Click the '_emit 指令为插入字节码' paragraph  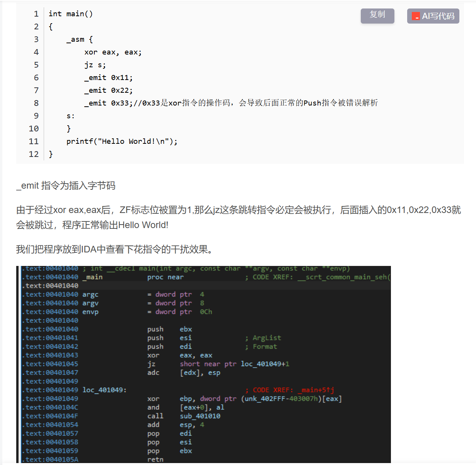pyautogui.click(x=66, y=186)
